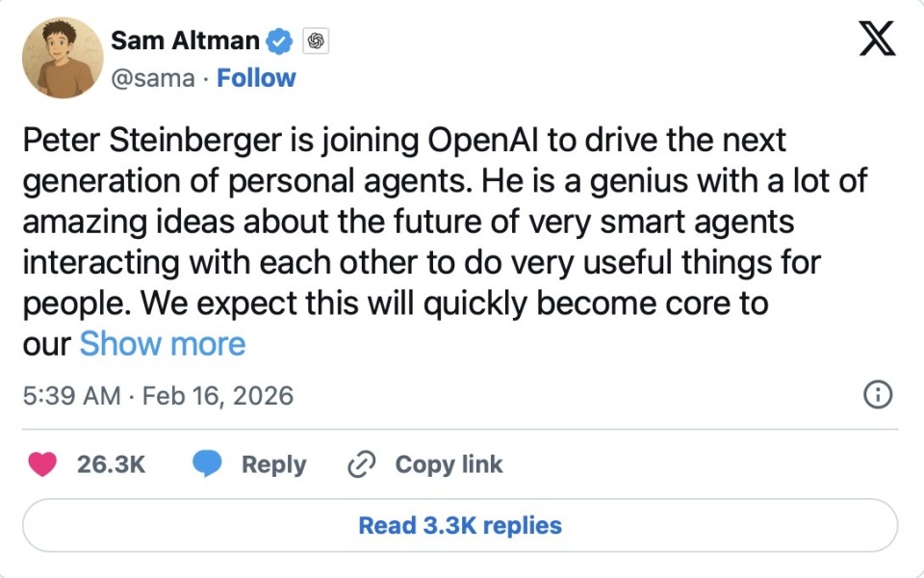Like the tweet with the heart
Screen dimensions: 924x578
click(42, 464)
